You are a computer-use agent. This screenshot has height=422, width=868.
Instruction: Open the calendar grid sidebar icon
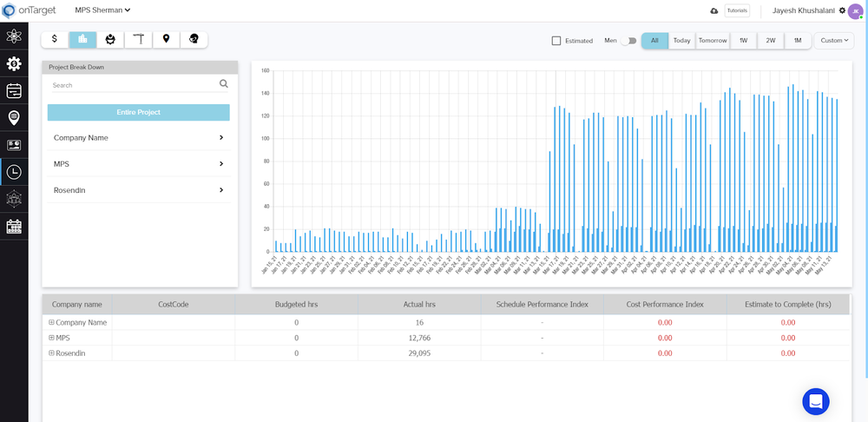tap(14, 226)
